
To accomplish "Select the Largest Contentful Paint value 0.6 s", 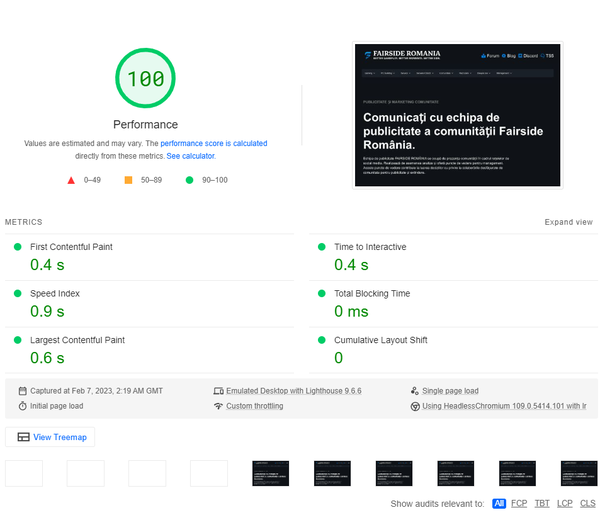I will (47, 358).
